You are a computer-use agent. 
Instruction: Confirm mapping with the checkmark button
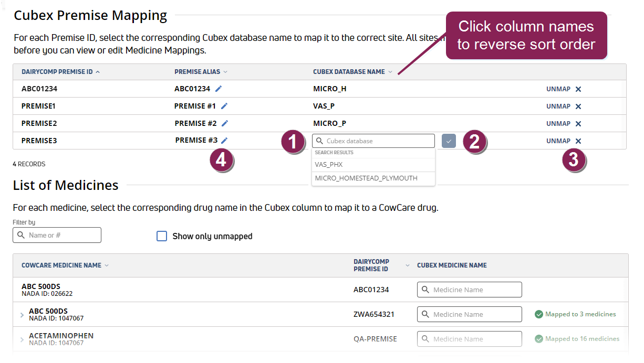click(x=449, y=141)
